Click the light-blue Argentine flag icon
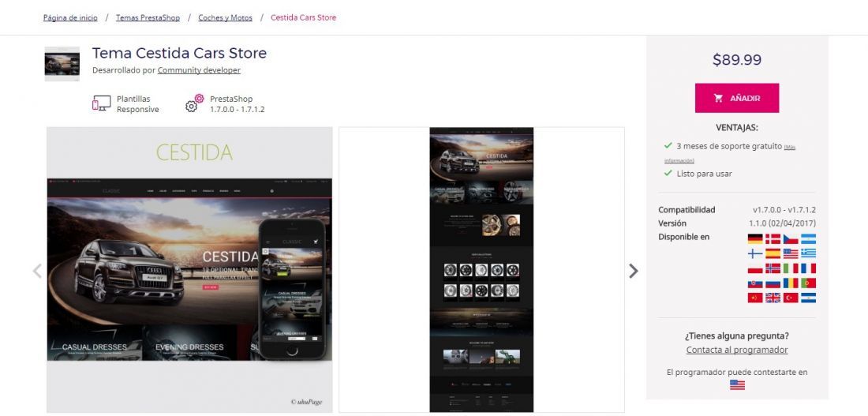 tap(808, 238)
